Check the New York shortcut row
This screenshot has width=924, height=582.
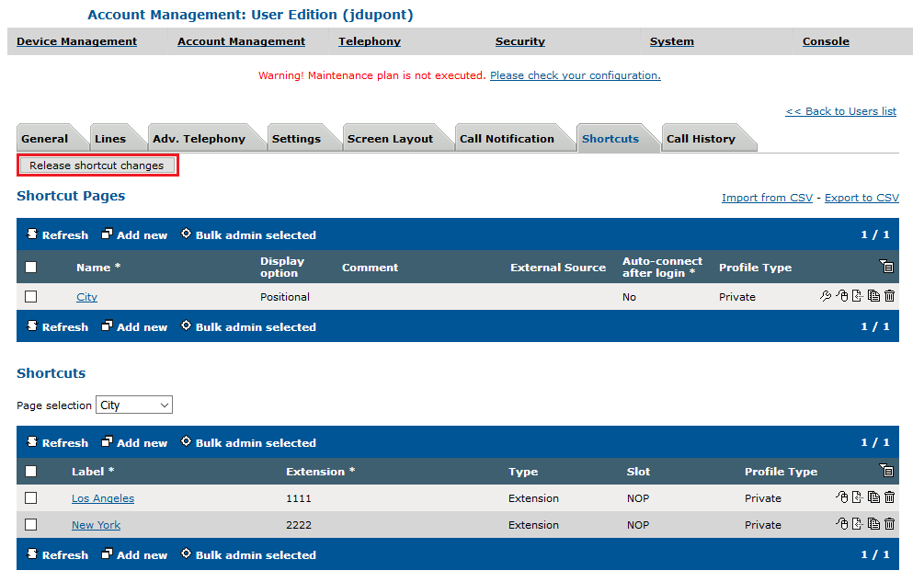pos(31,525)
